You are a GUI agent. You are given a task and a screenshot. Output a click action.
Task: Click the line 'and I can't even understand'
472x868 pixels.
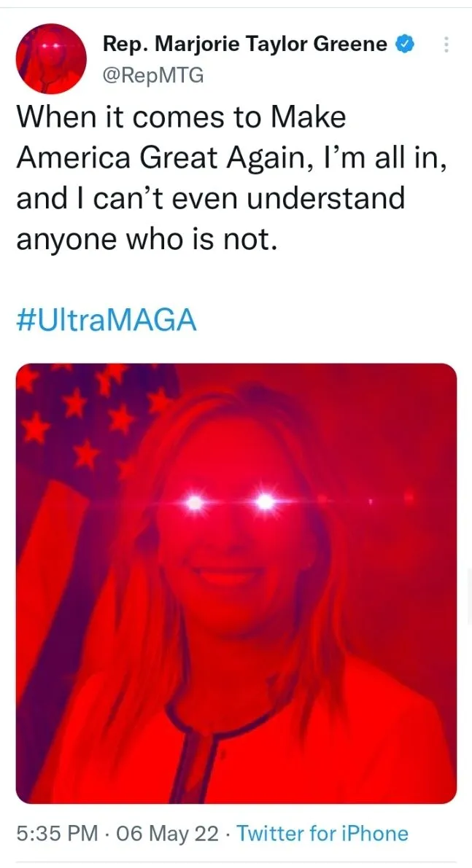tap(211, 199)
